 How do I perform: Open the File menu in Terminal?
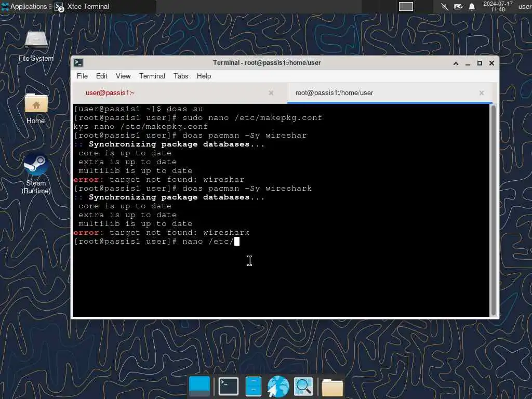click(x=82, y=76)
